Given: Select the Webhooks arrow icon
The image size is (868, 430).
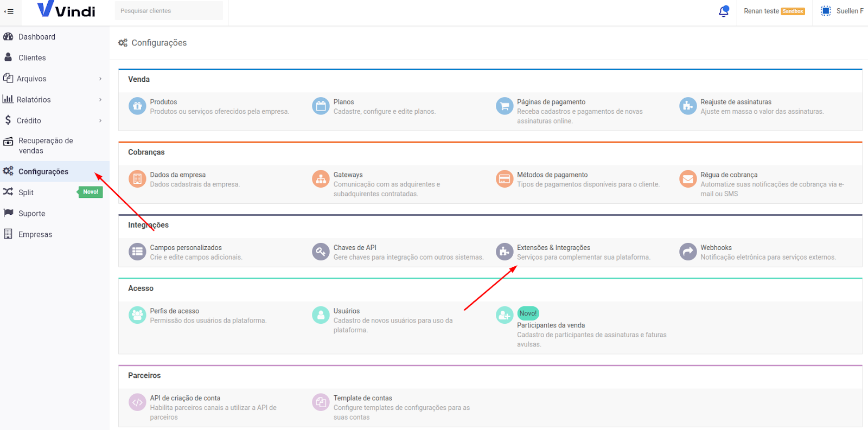Looking at the screenshot, I should 688,252.
